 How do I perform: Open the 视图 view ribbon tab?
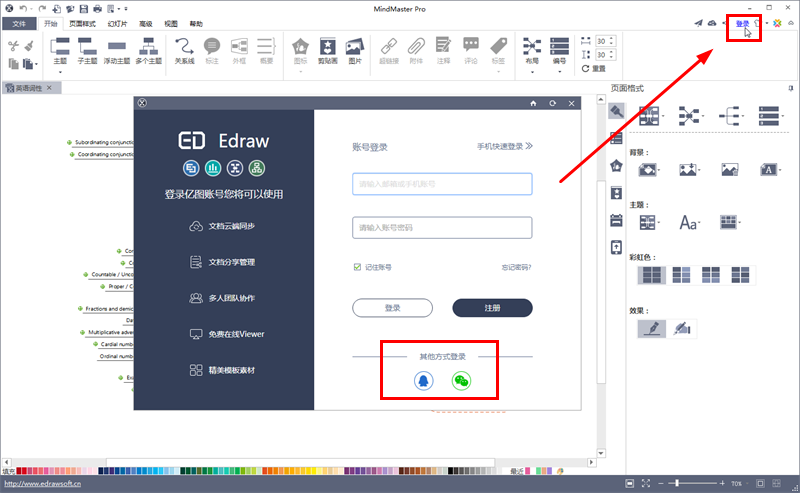(171, 23)
